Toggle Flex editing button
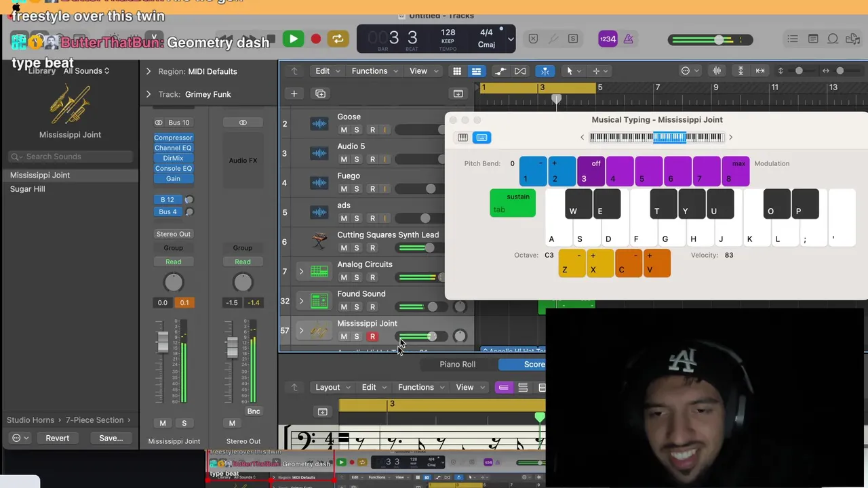This screenshot has height=488, width=868. [x=520, y=70]
